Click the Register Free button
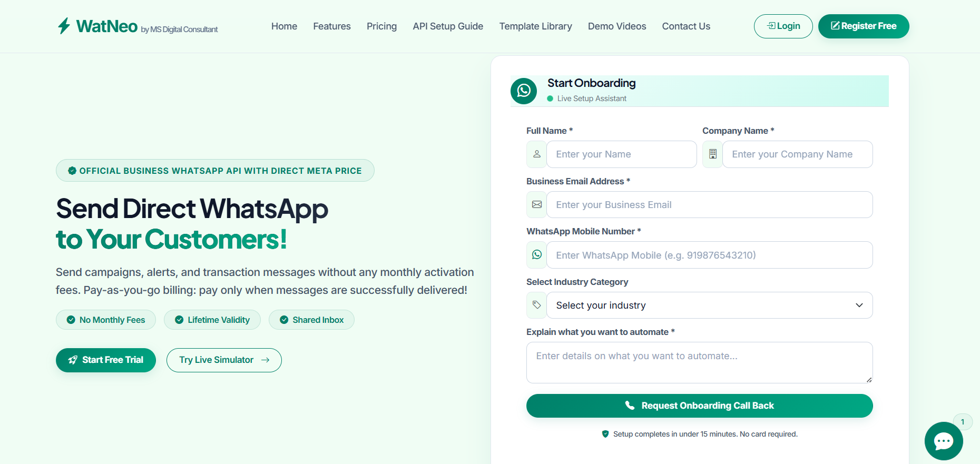This screenshot has height=464, width=980. pos(864,26)
